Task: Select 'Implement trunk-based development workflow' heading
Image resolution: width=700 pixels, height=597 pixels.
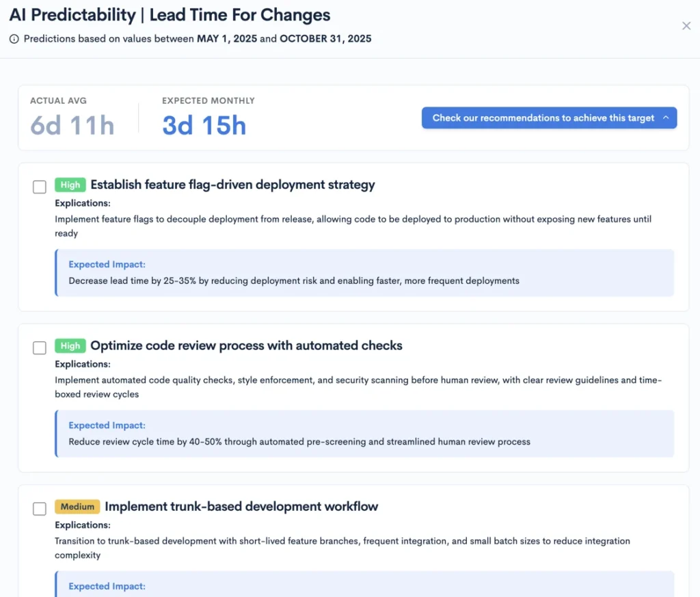Action: click(x=241, y=507)
